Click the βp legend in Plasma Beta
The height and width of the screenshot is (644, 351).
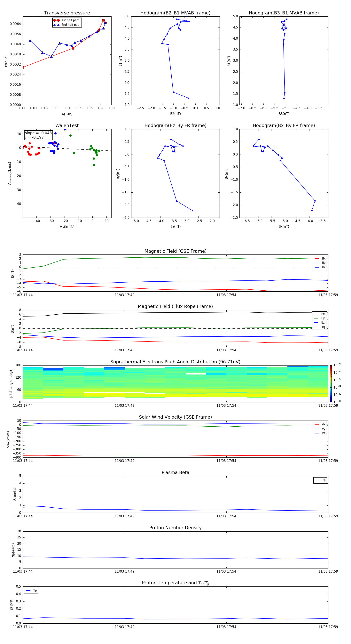coord(320,480)
